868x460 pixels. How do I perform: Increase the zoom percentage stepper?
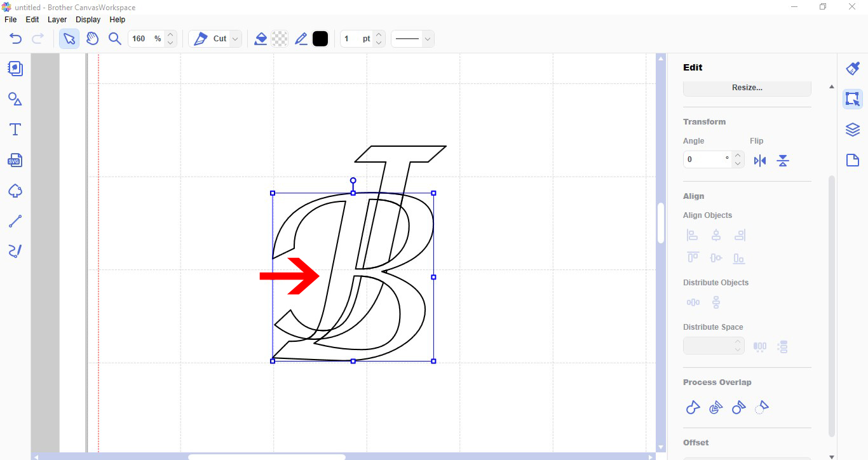coord(170,34)
